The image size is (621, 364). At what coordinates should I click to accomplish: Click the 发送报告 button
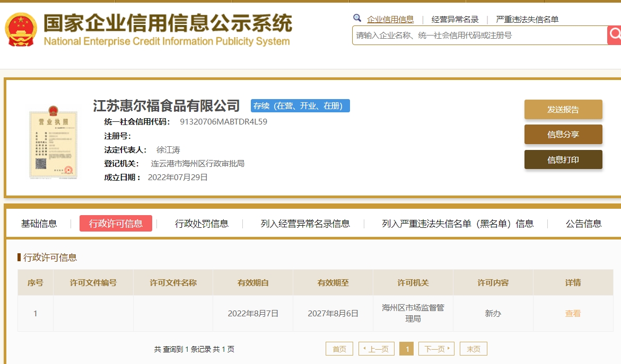pos(563,110)
